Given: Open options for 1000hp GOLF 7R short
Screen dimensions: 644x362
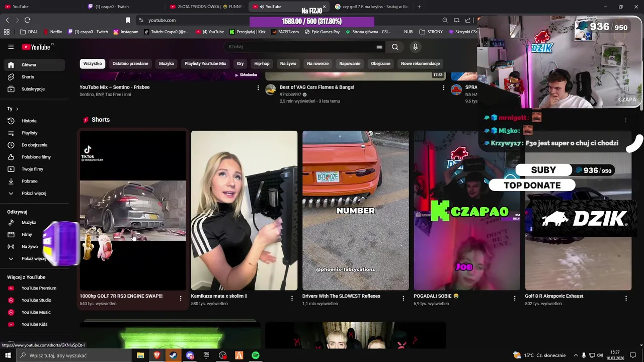Looking at the screenshot, I should point(181,298).
